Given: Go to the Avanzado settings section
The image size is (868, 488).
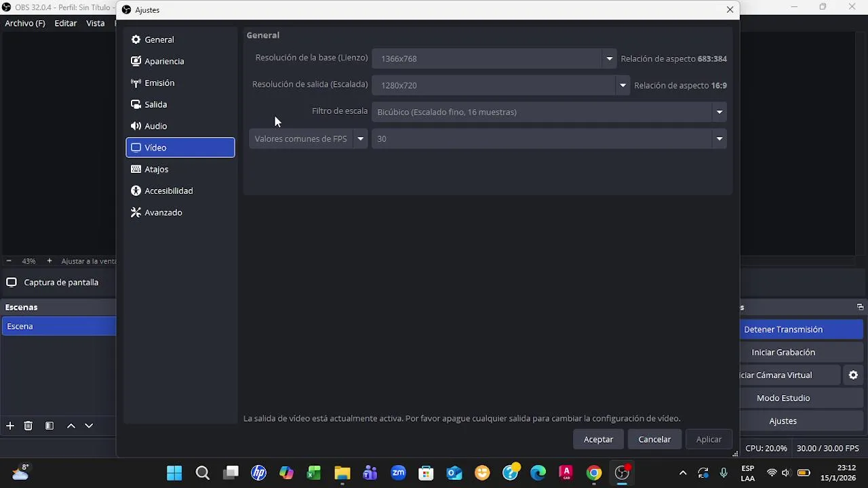Looking at the screenshot, I should click(180, 212).
